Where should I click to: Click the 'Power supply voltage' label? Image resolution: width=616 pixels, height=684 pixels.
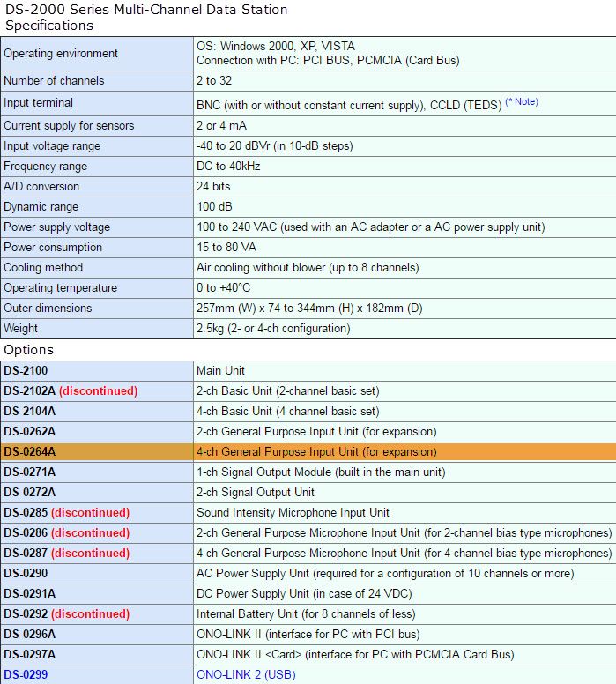coord(56,227)
